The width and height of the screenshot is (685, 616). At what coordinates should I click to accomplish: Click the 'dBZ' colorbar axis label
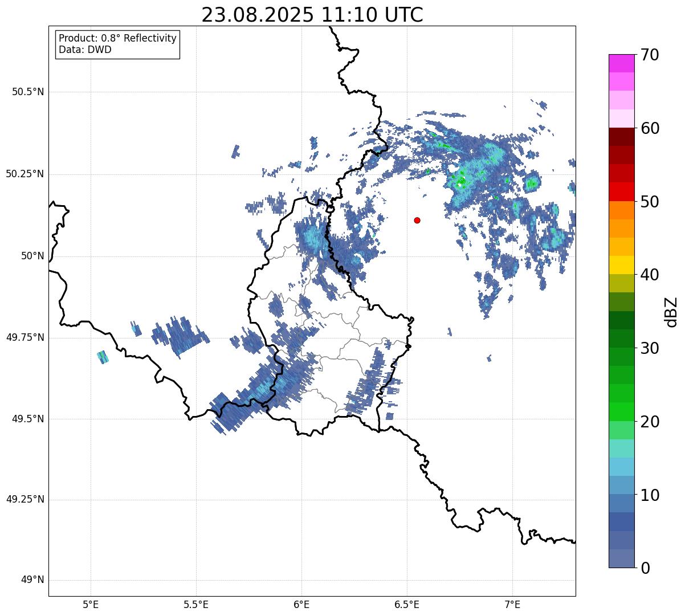click(672, 312)
